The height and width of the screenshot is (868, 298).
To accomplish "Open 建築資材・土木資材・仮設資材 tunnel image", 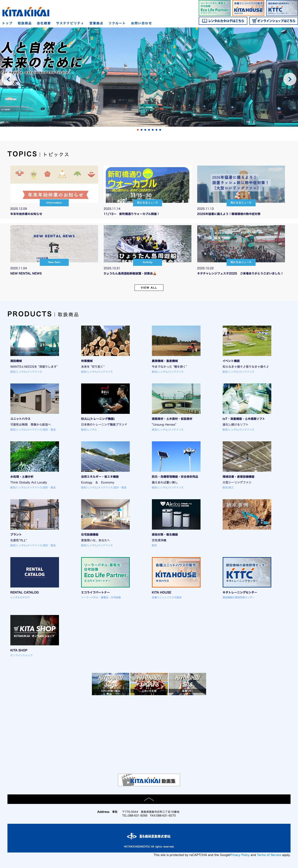I will (176, 399).
